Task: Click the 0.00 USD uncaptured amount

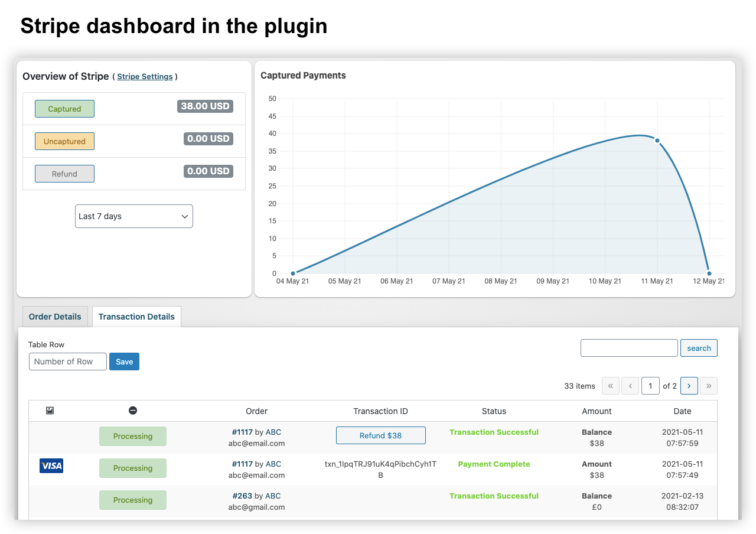Action: click(x=208, y=139)
